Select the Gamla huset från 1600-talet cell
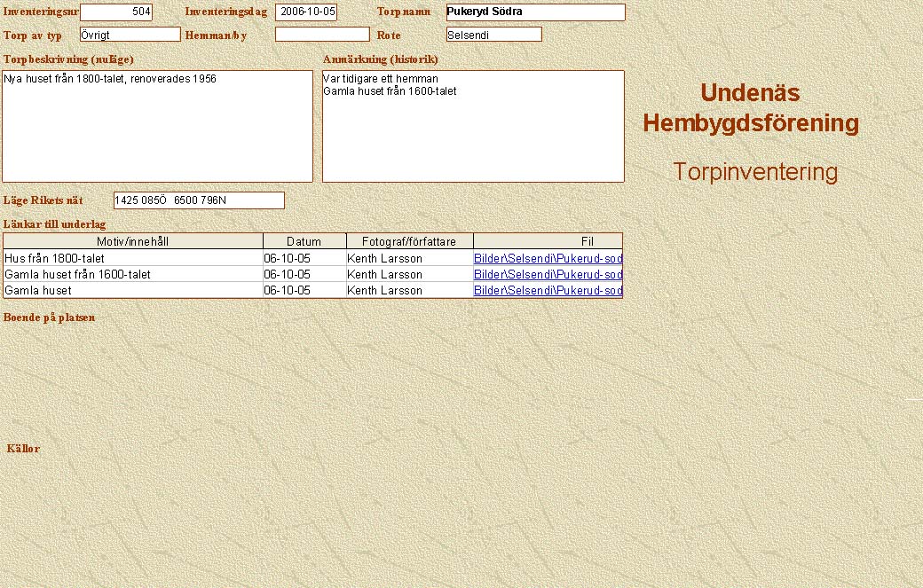923x588 pixels. pyautogui.click(x=133, y=274)
